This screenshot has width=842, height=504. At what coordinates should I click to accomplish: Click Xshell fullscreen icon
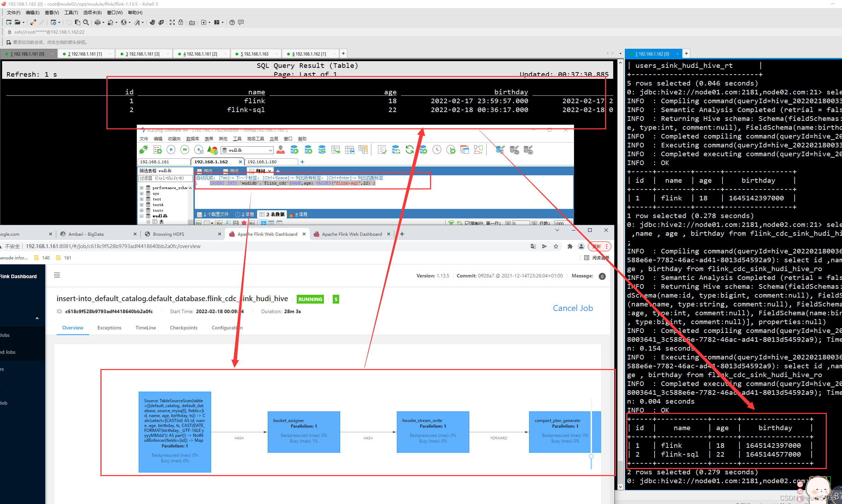tap(172, 22)
